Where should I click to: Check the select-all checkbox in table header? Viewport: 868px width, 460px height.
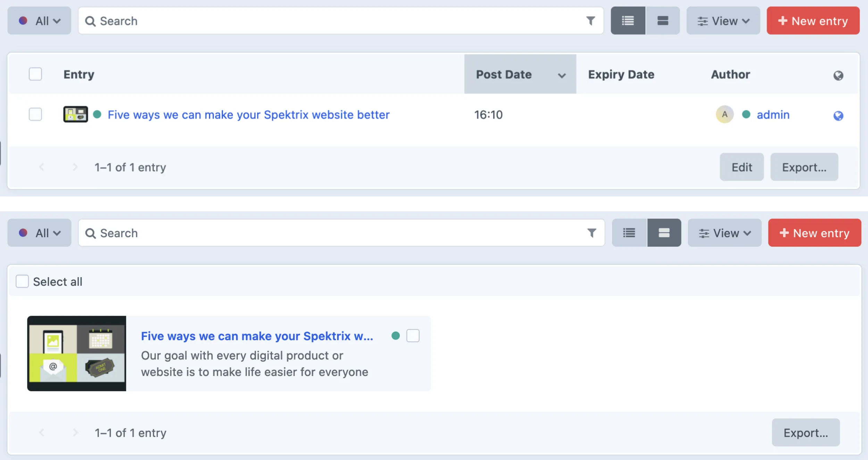(35, 74)
